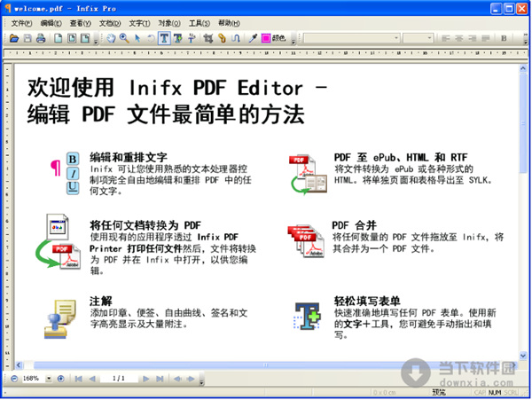Navigate forward to next view

[x=191, y=379]
